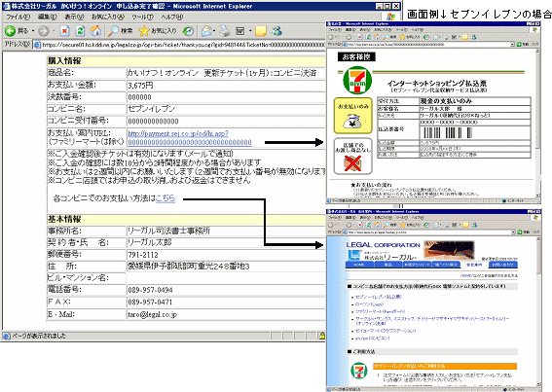
Task: Select 会社案内 tab on Legal Corporation page
Action: (474, 265)
